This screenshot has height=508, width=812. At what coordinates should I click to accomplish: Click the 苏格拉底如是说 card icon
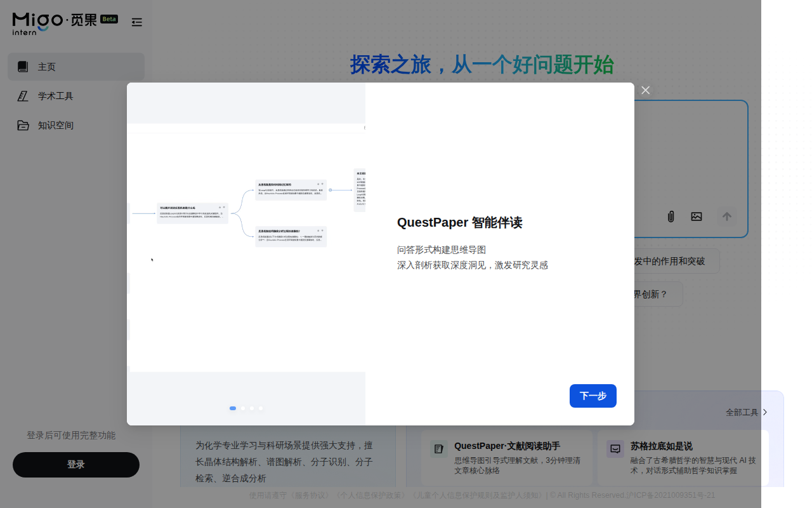point(615,449)
